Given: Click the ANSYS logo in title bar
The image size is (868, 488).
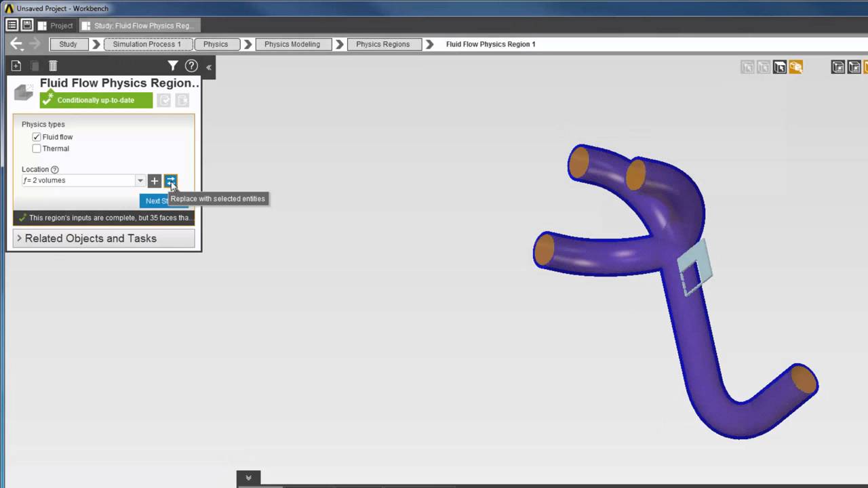Looking at the screenshot, I should [9, 8].
